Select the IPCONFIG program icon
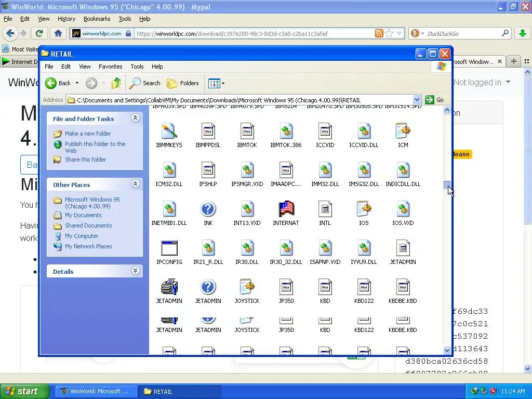532x399 pixels. pos(169,248)
